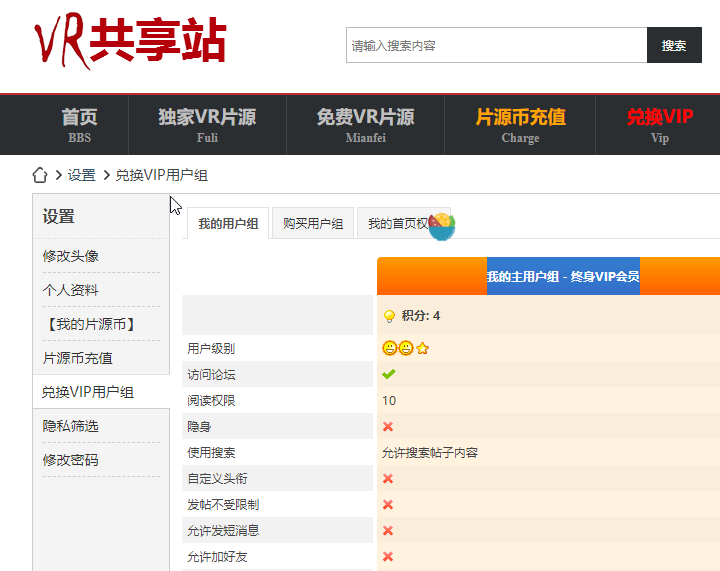
Task: Click the 阅读权限 row label
Action: [211, 401]
